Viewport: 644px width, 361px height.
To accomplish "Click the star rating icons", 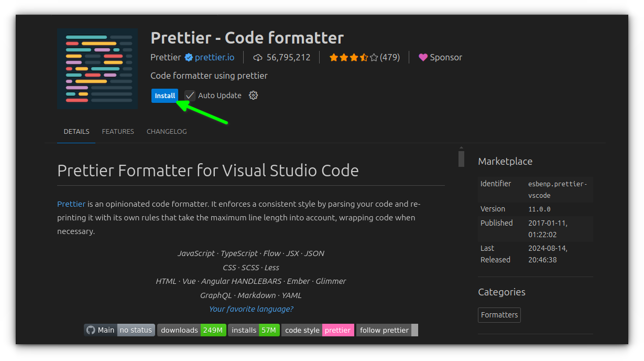I will pos(353,58).
